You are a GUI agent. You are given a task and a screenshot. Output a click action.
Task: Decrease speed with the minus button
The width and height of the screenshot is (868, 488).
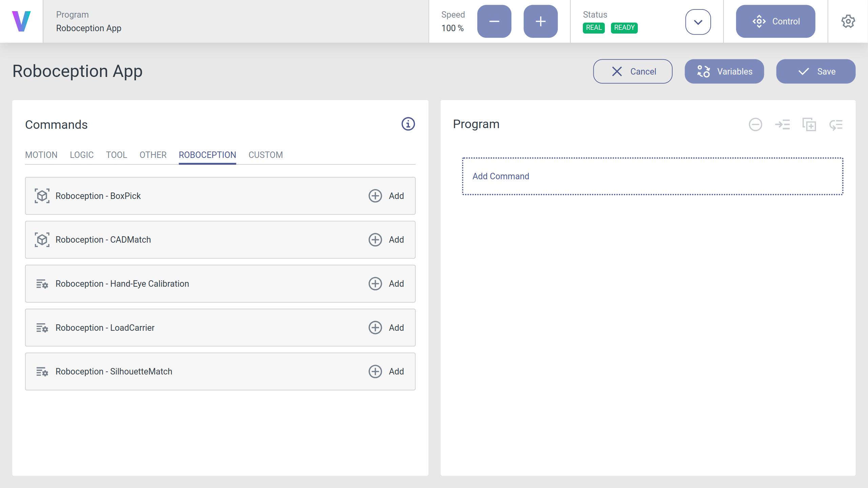(x=494, y=21)
